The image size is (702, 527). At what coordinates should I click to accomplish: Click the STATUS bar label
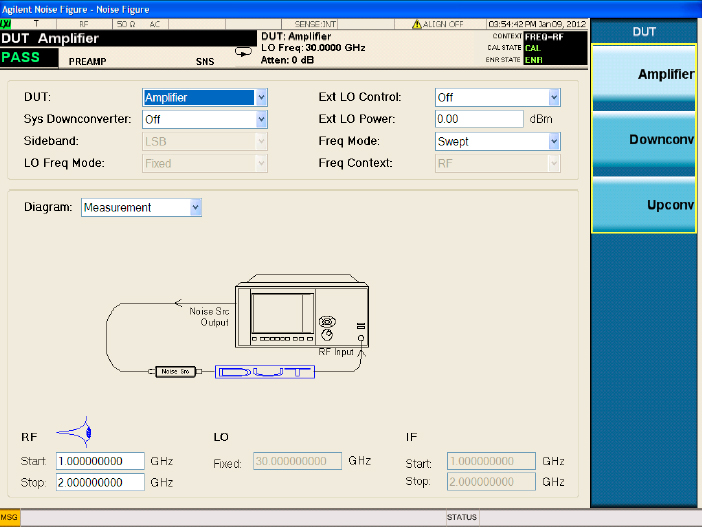462,517
